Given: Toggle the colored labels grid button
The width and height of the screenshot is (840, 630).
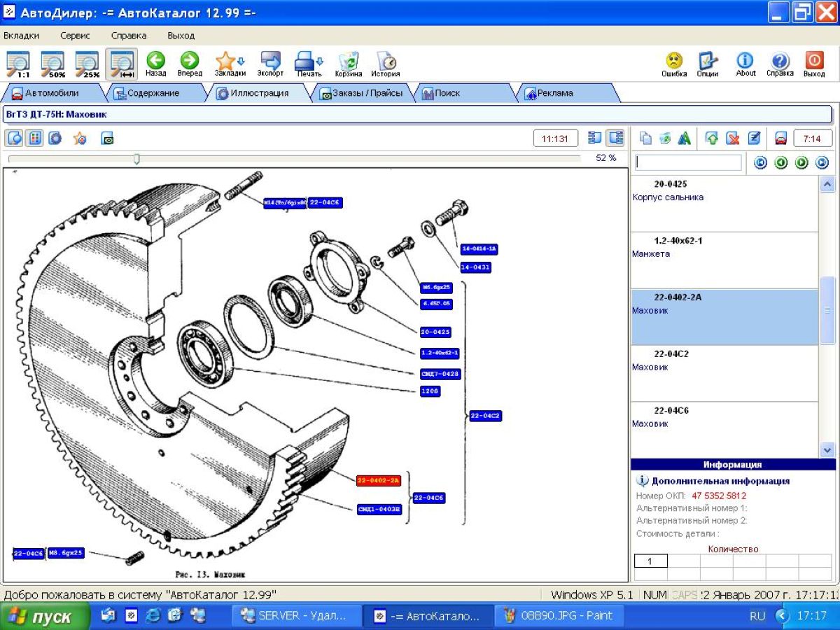Looking at the screenshot, I should (x=34, y=139).
